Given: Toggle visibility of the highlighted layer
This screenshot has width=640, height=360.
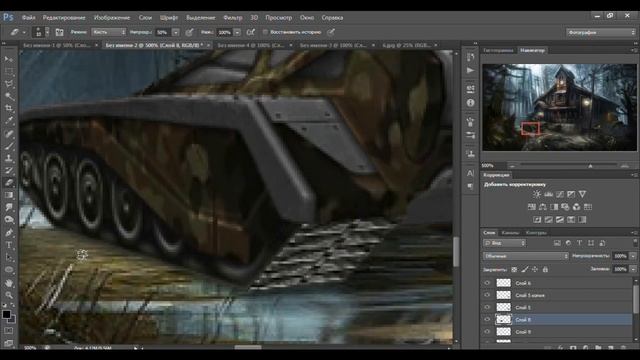Looking at the screenshot, I should pyautogui.click(x=487, y=320).
